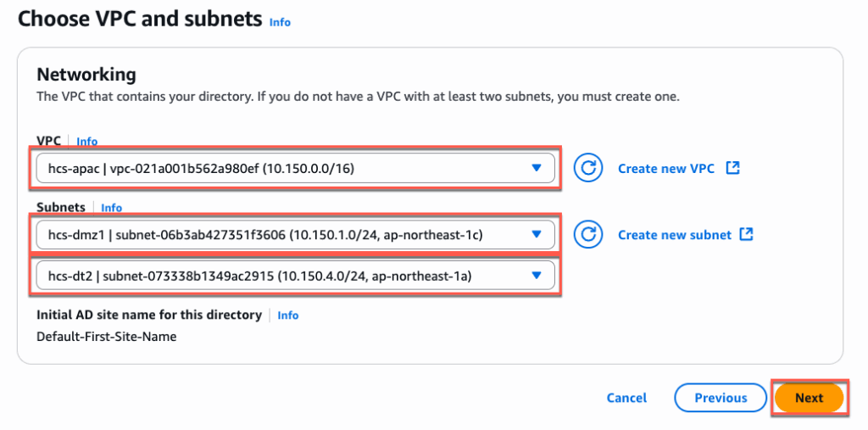Open Info link beside Subnets label
868x430 pixels.
[112, 208]
